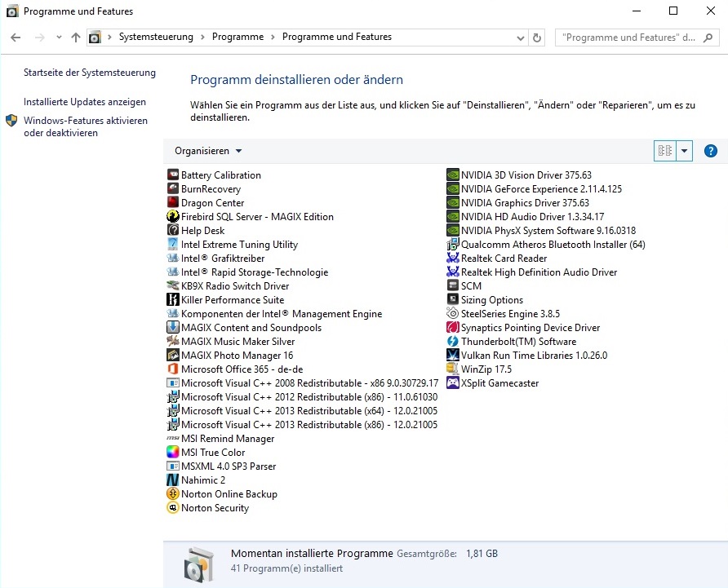Select MSXML 4.0 SP3 Parser entry

coord(221,466)
